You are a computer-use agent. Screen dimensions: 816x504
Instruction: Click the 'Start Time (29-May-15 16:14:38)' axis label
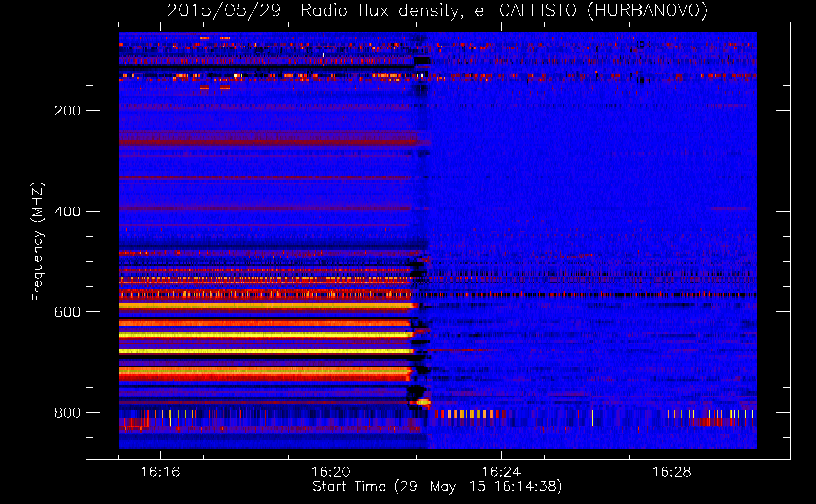[x=437, y=487]
